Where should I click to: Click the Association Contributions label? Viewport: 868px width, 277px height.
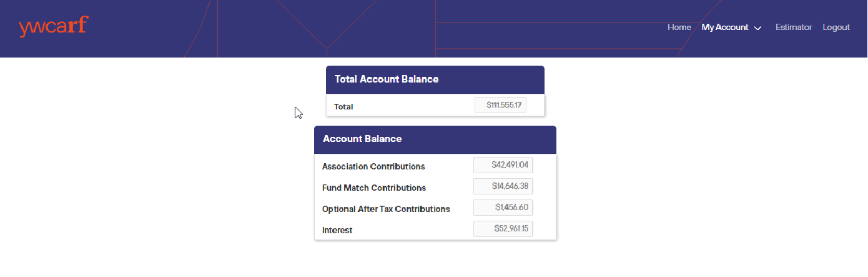373,166
